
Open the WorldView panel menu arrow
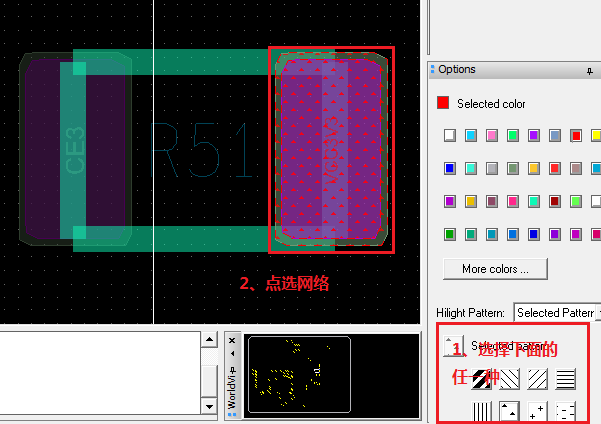click(x=233, y=353)
